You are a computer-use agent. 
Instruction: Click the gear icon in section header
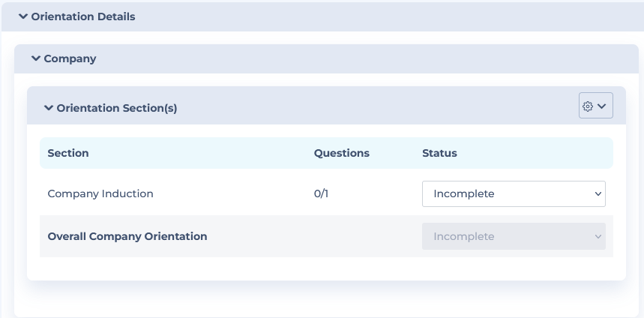tap(588, 106)
